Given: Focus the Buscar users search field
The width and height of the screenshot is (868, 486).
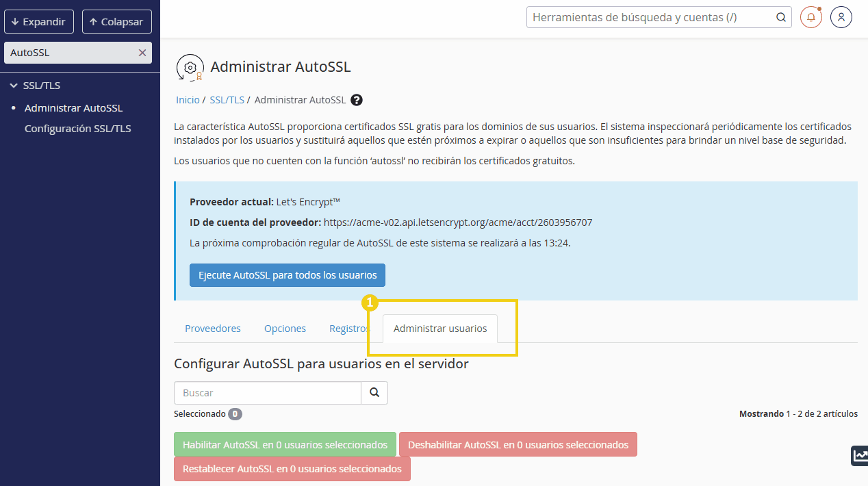Looking at the screenshot, I should point(268,393).
